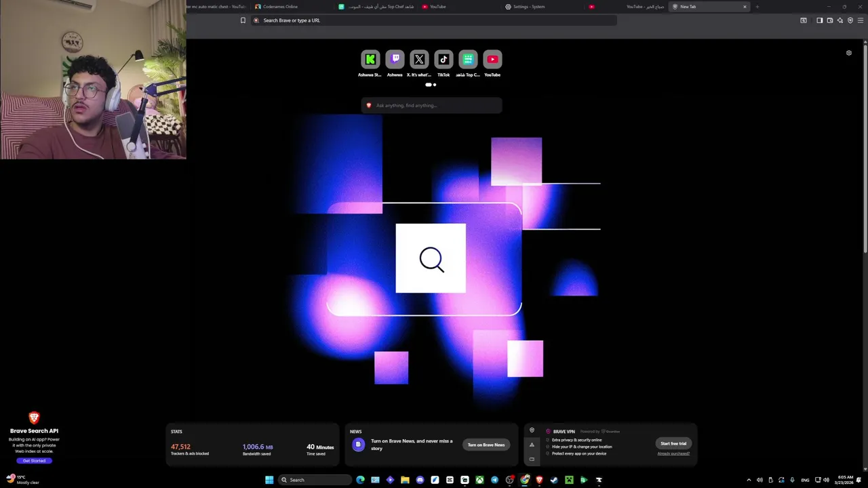Image resolution: width=868 pixels, height=488 pixels.
Task: Click Get Started for Brave Search API
Action: [34, 461]
